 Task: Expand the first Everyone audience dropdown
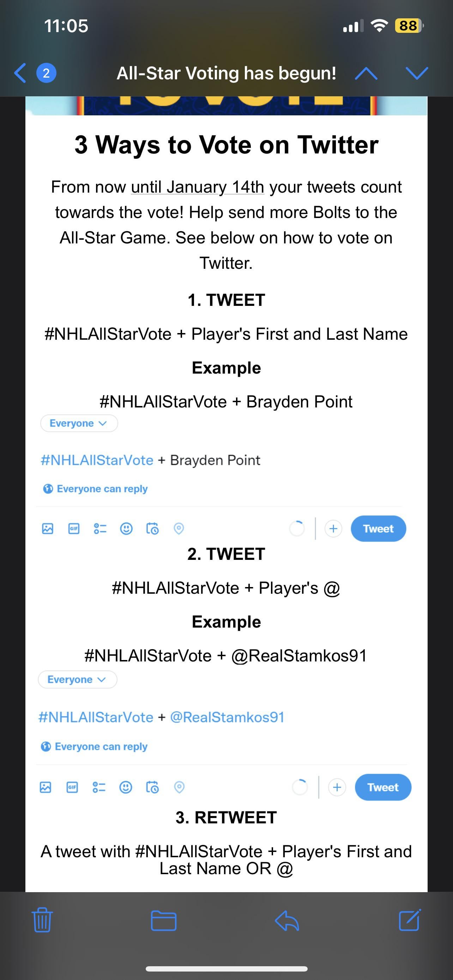(79, 423)
